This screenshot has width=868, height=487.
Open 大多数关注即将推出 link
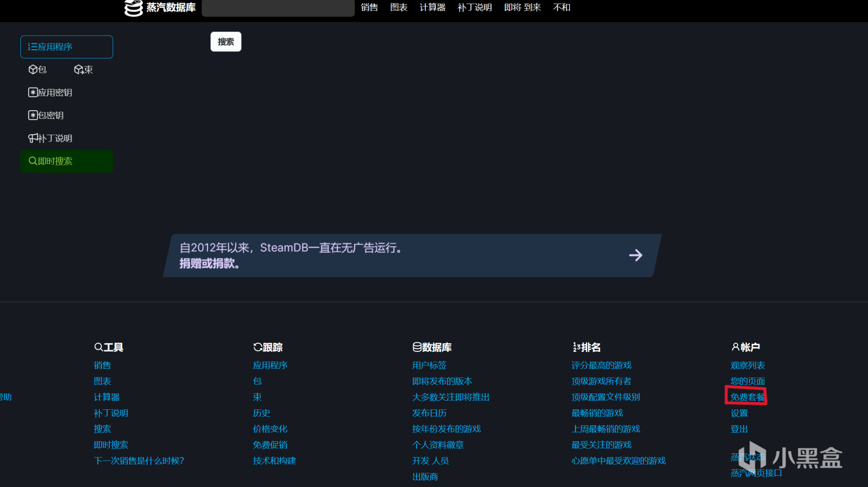point(451,397)
